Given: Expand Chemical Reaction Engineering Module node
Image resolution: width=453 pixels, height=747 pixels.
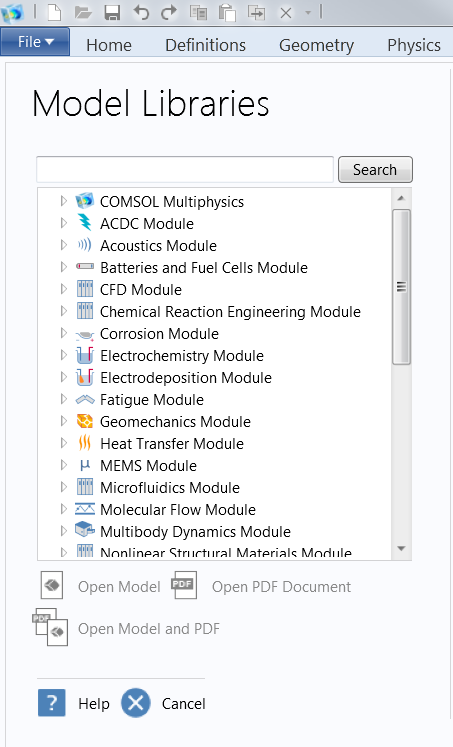Looking at the screenshot, I should (x=64, y=311).
